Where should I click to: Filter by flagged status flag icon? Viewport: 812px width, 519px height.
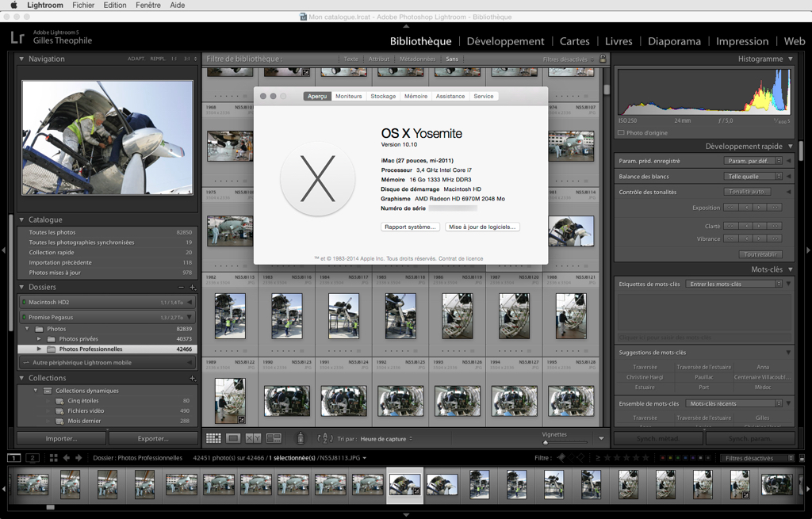(x=562, y=457)
